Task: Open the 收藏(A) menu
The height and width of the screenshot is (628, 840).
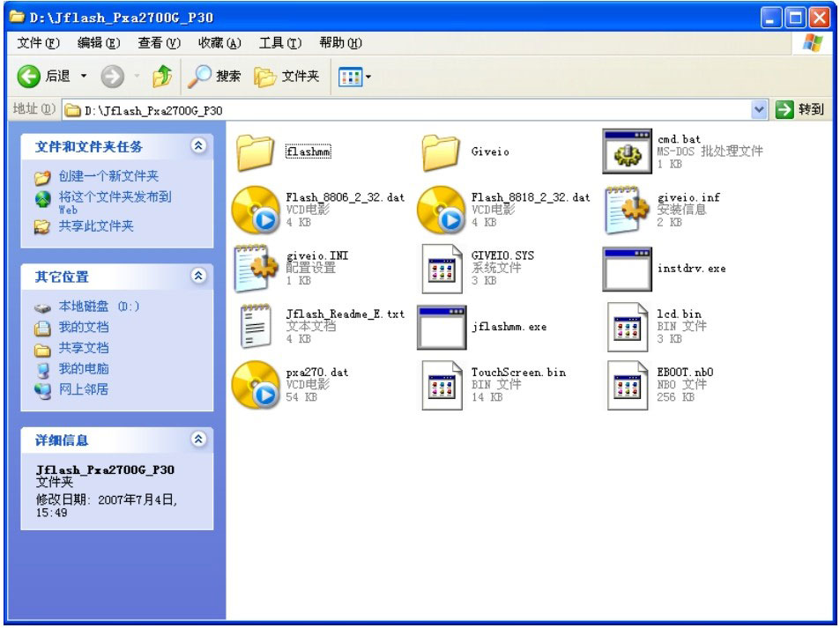Action: coord(219,43)
